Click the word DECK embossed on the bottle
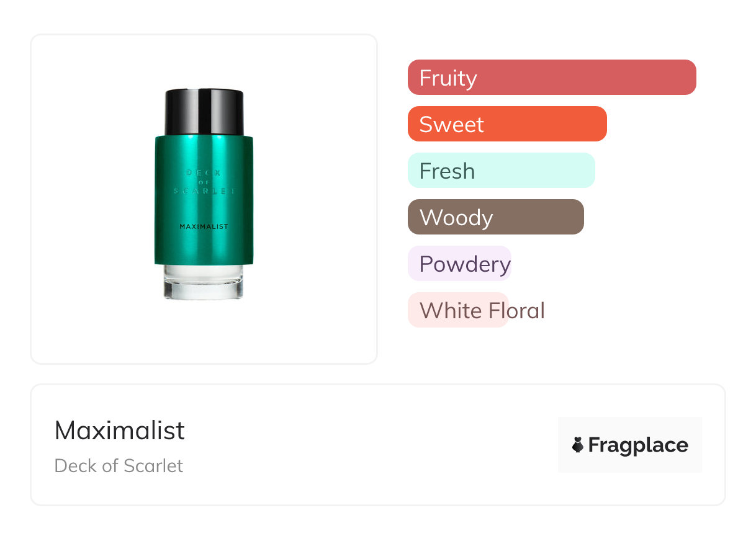Image resolution: width=756 pixels, height=536 pixels. pos(204,172)
